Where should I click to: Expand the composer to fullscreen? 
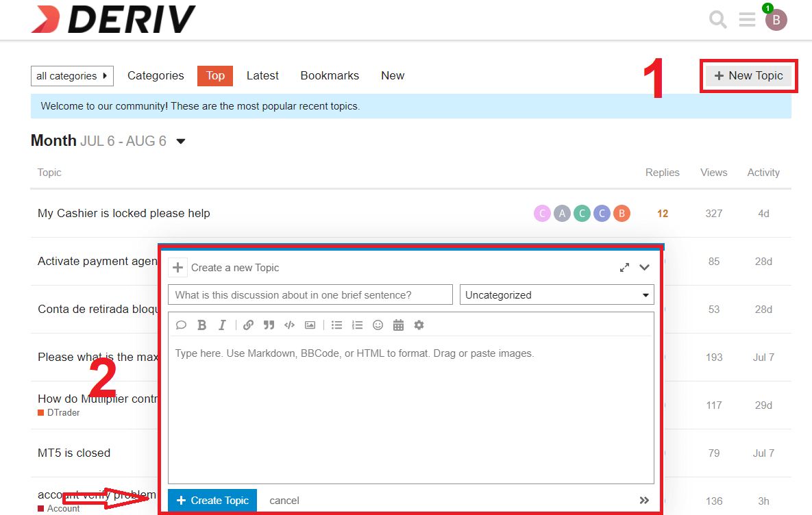coord(624,268)
